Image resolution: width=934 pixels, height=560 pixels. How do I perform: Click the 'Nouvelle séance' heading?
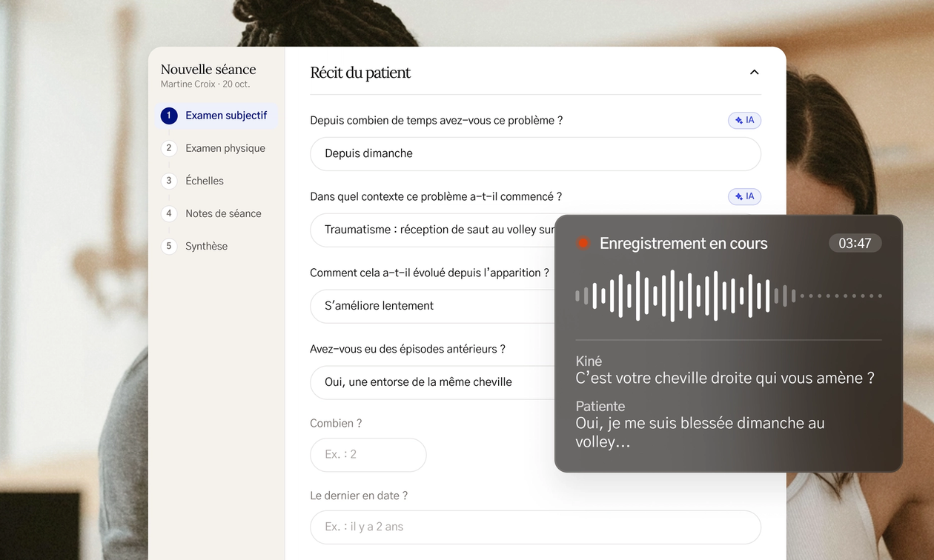(208, 70)
